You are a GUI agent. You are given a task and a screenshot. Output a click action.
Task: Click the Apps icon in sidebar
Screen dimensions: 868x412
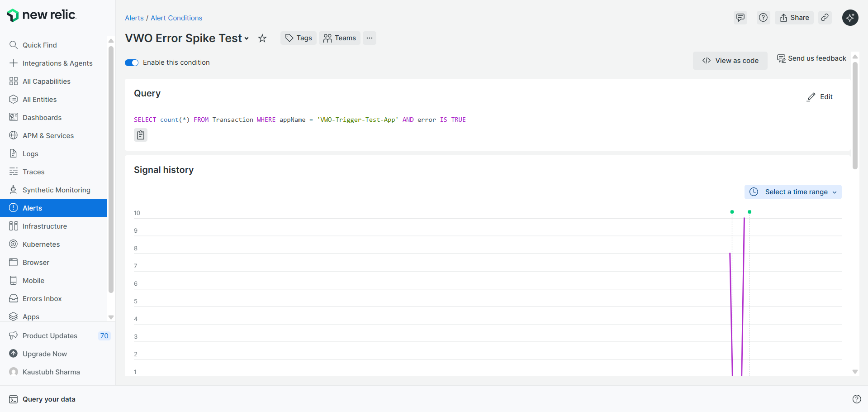click(14, 316)
